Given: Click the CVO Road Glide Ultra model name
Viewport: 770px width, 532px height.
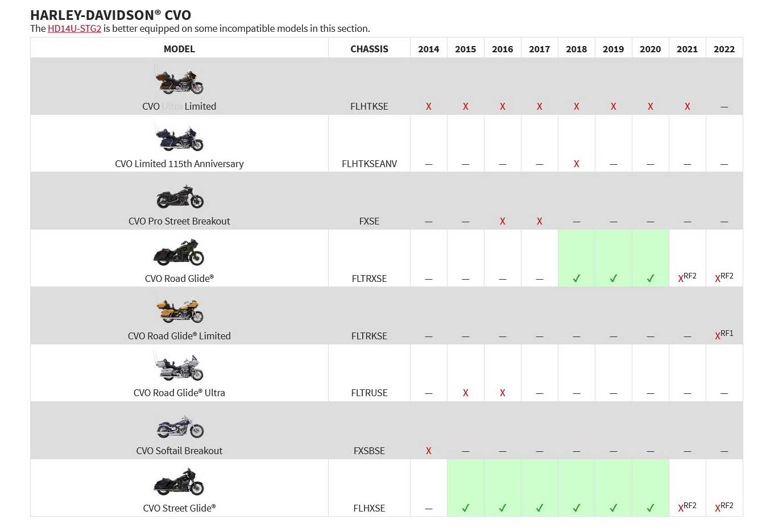Looking at the screenshot, I should click(x=179, y=393).
